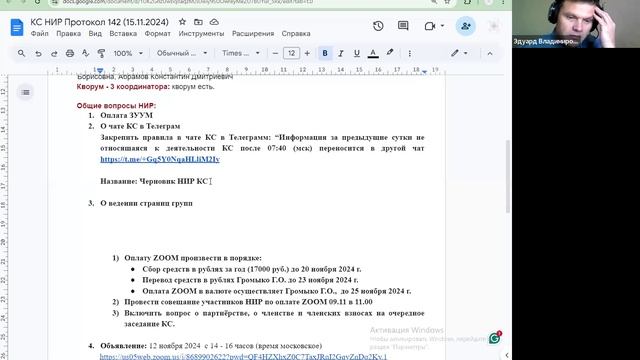Toggle underline formatting
The height and width of the screenshot is (360, 640).
357,53
